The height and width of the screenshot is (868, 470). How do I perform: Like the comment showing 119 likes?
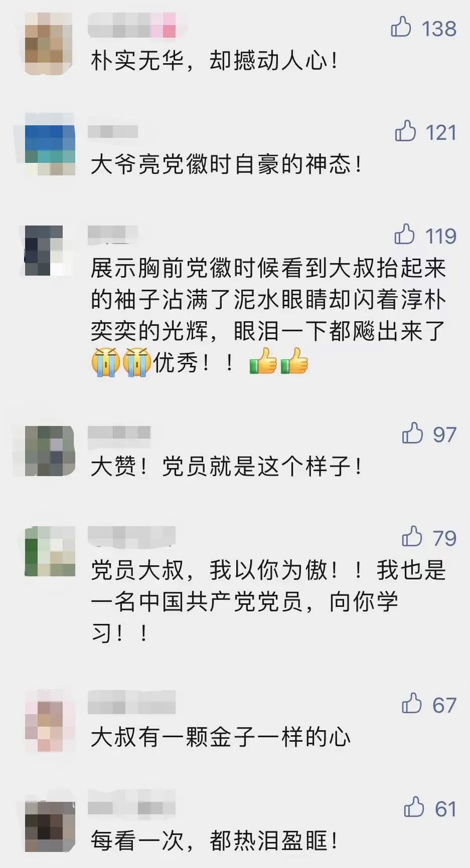click(x=404, y=234)
